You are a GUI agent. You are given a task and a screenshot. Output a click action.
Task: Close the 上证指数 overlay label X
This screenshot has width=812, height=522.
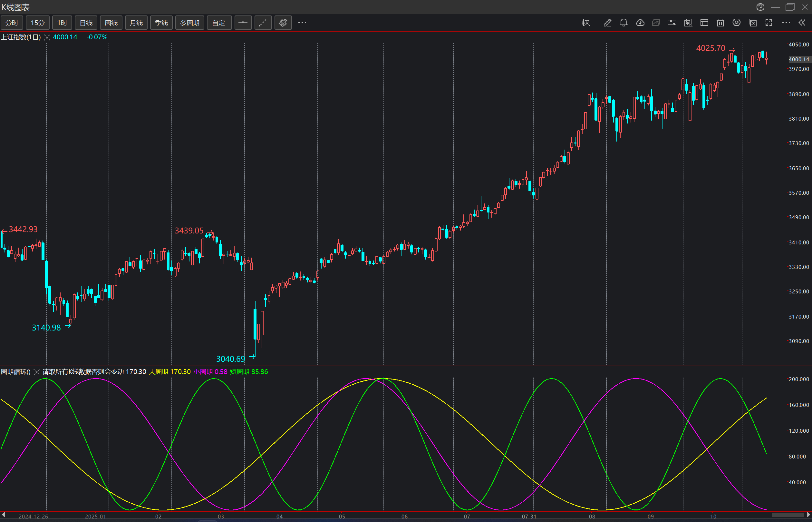click(47, 37)
